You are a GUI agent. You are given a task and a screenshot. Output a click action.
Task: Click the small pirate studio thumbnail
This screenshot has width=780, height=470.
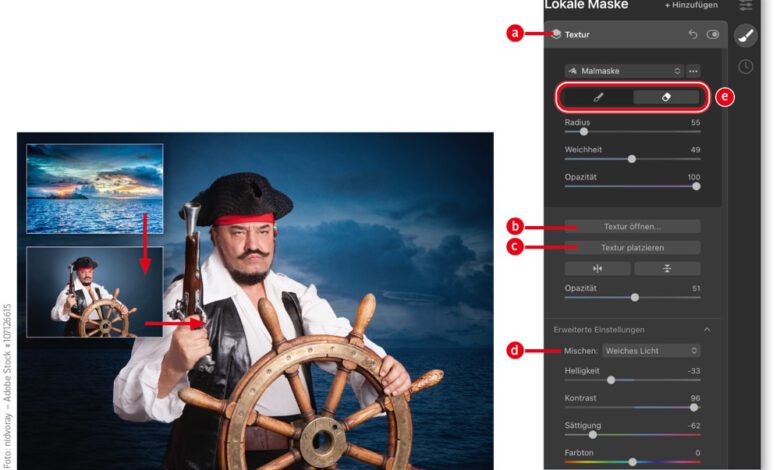(x=95, y=292)
